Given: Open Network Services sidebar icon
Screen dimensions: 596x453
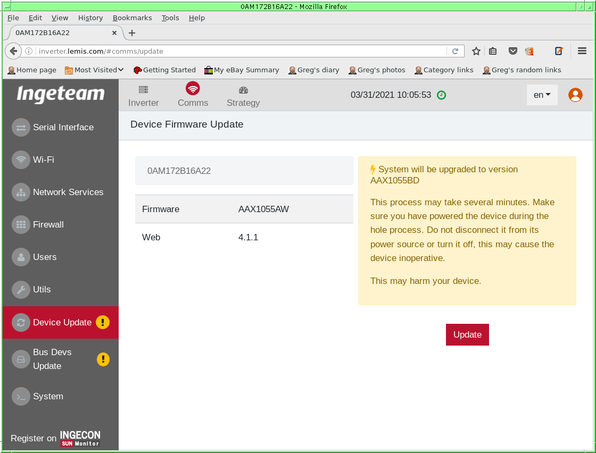Looking at the screenshot, I should click(x=21, y=192).
